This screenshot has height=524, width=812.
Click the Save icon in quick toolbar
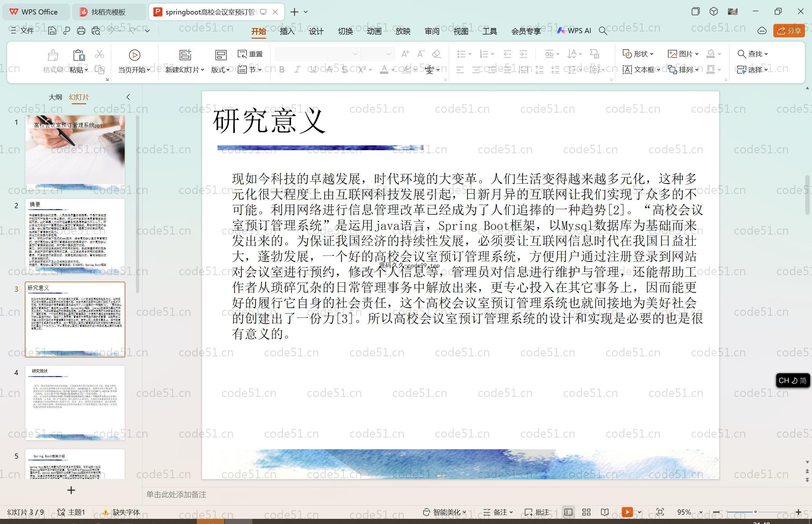[x=52, y=31]
